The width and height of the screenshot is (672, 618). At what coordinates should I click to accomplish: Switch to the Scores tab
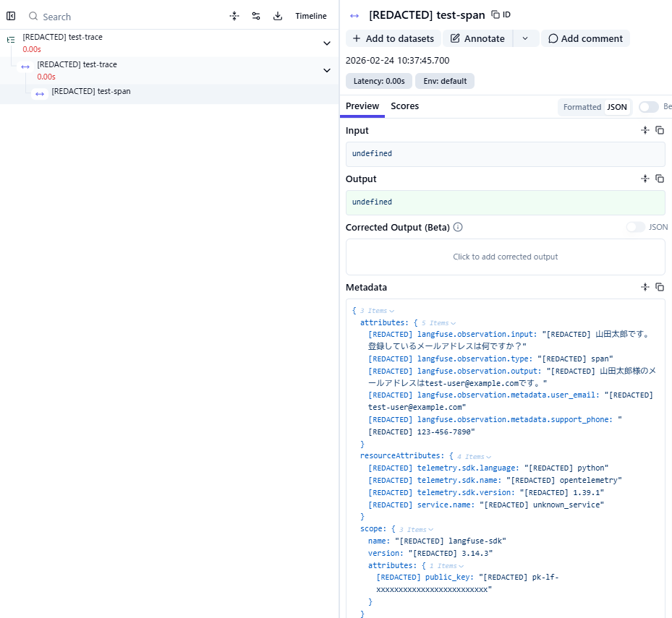[404, 106]
